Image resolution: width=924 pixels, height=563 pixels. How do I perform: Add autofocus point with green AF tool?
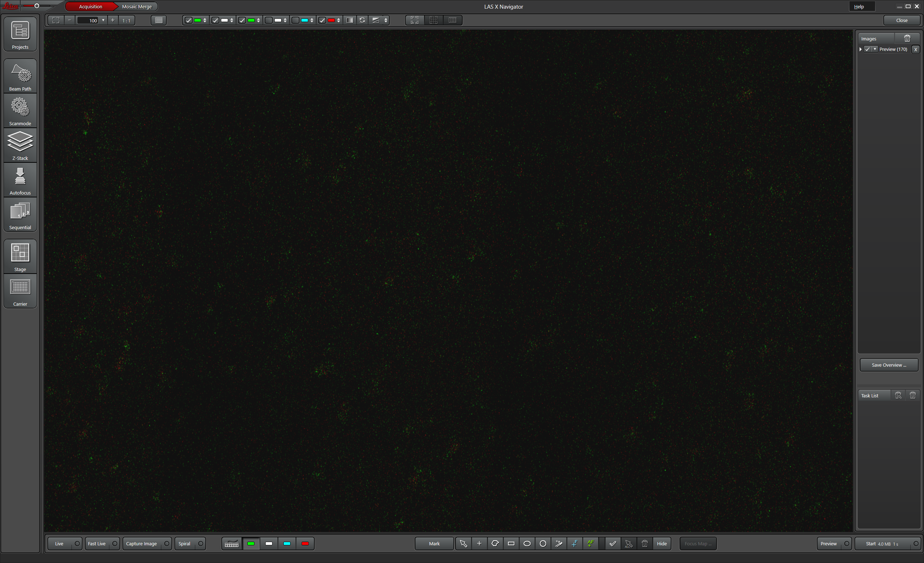click(x=590, y=544)
